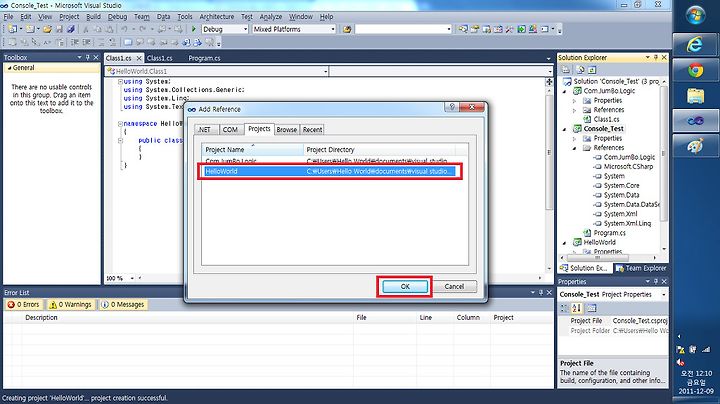Screen dimensions: 720x404
Task: Click the single-disk Save icon
Action: click(x=59, y=29)
